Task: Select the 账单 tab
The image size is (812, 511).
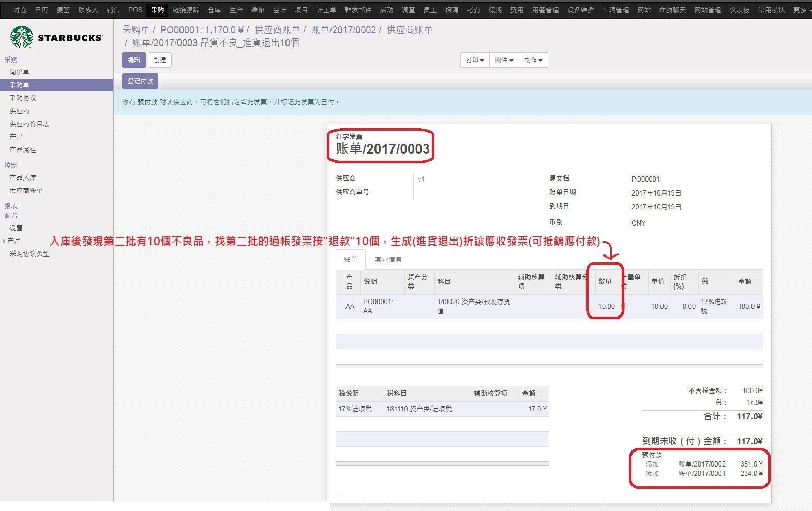Action: [x=351, y=260]
